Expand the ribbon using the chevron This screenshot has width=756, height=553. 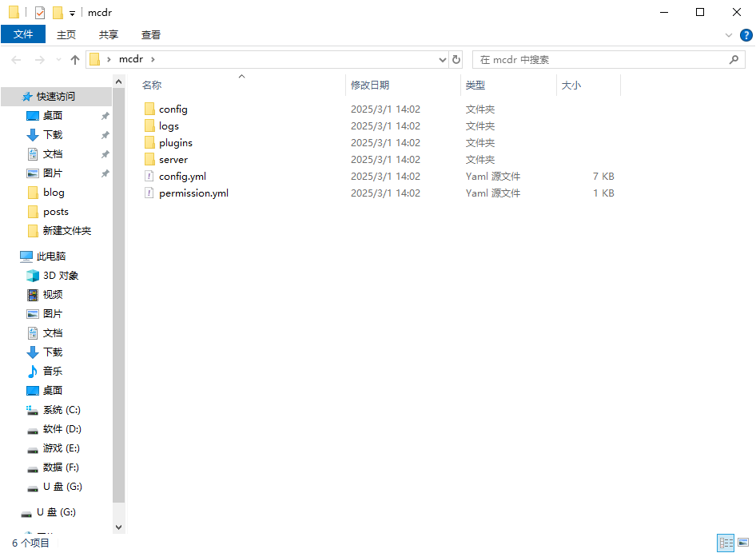[728, 35]
